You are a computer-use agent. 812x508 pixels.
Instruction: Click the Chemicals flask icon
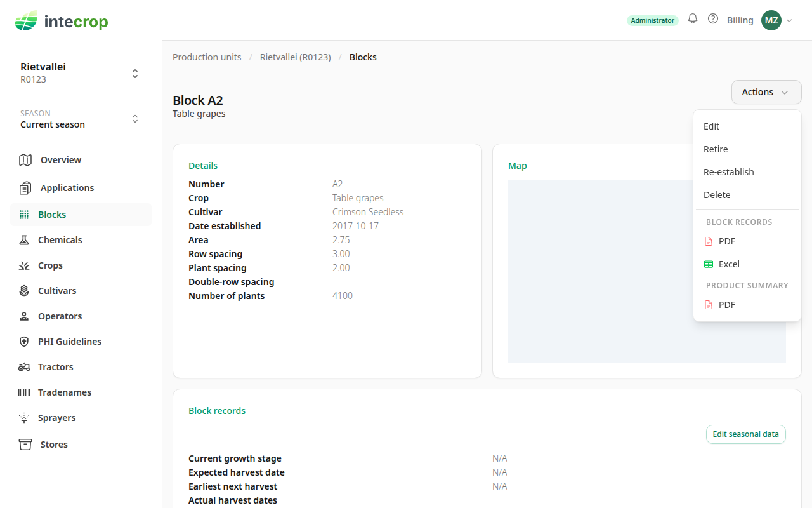pyautogui.click(x=24, y=240)
